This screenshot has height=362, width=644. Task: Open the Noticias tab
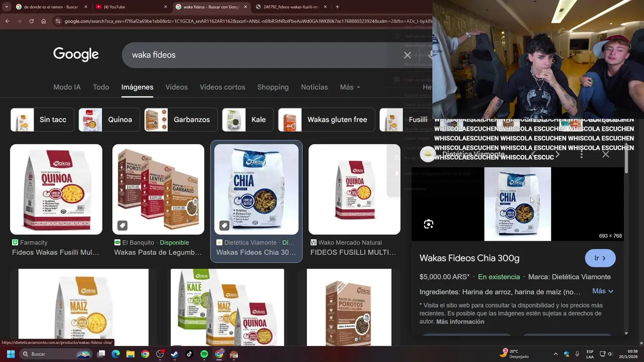314,87
